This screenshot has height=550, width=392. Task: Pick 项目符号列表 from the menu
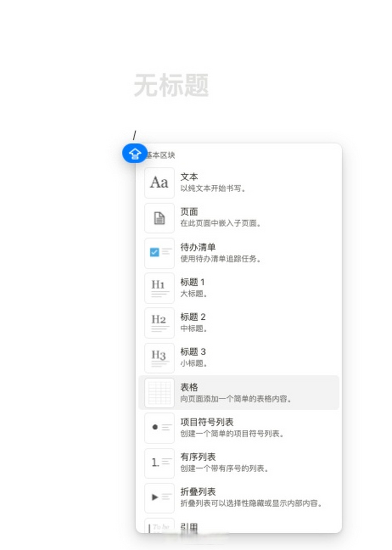(239, 428)
